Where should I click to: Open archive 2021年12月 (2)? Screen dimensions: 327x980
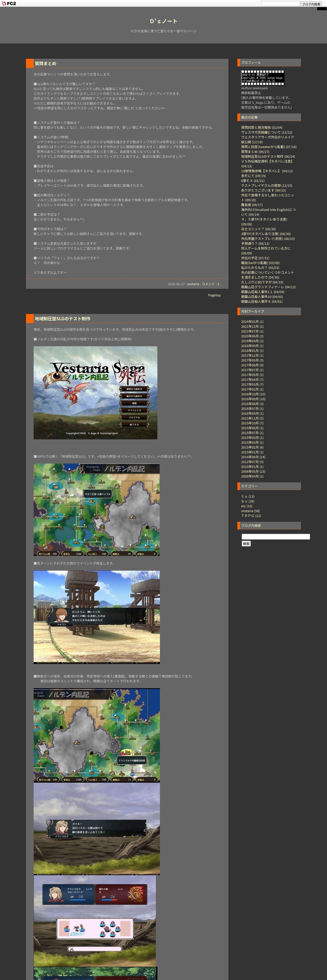click(x=252, y=326)
